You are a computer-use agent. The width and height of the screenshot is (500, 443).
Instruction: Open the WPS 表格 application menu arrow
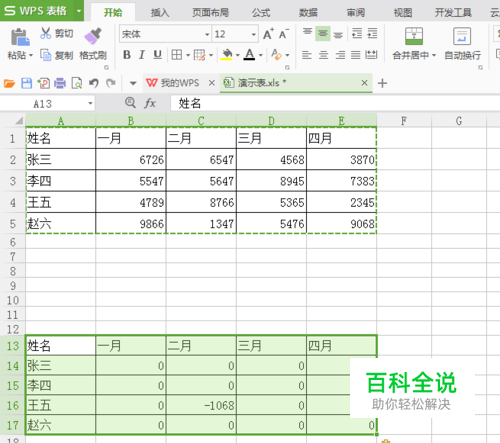click(79, 11)
